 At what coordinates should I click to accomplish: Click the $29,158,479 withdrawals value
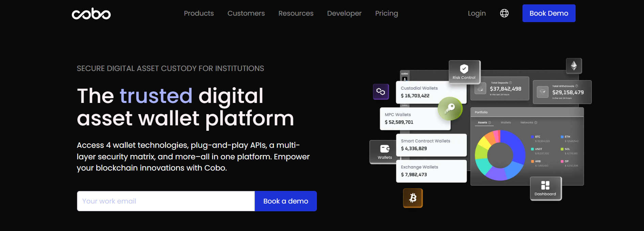[568, 92]
